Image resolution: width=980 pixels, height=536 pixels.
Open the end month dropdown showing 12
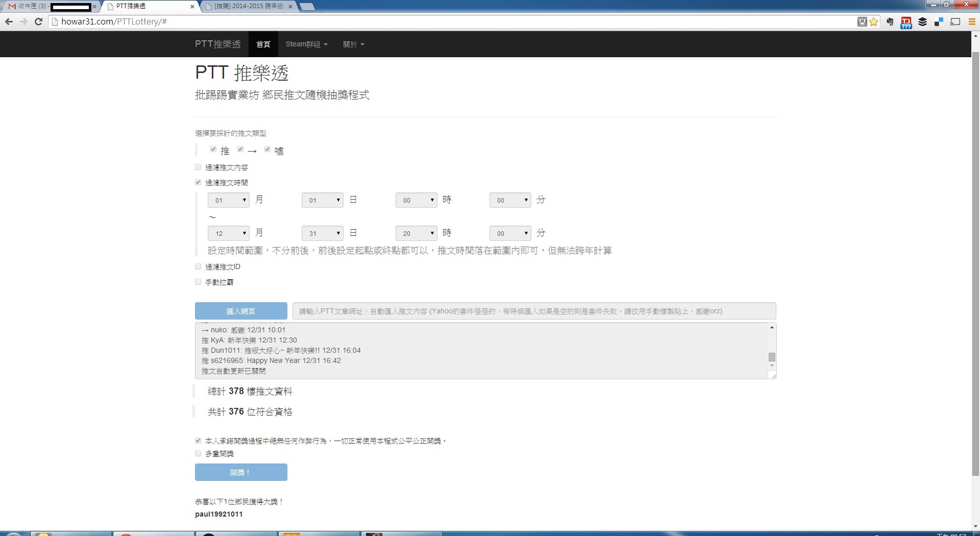[x=229, y=233]
